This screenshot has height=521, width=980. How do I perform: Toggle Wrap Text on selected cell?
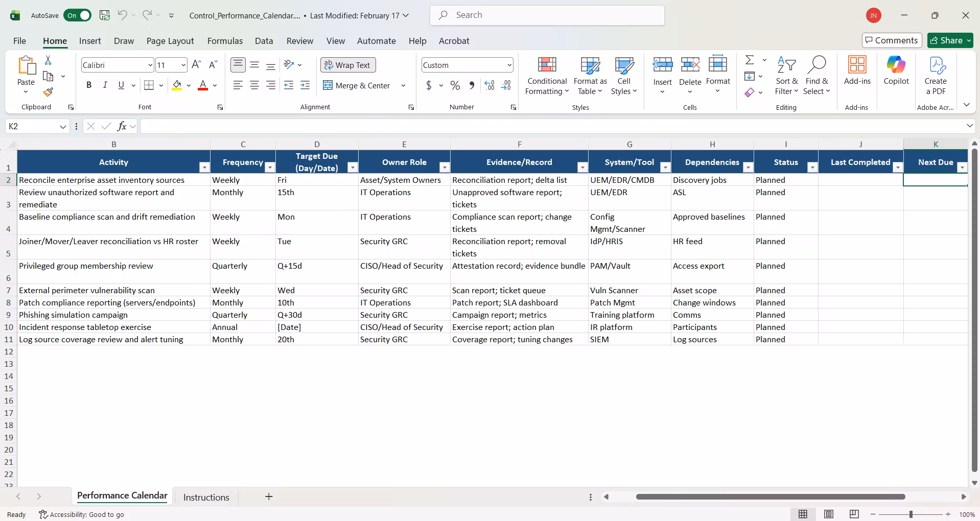point(348,65)
